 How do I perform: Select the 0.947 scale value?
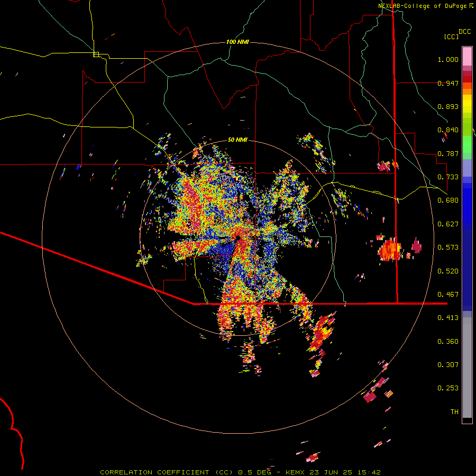448,83
